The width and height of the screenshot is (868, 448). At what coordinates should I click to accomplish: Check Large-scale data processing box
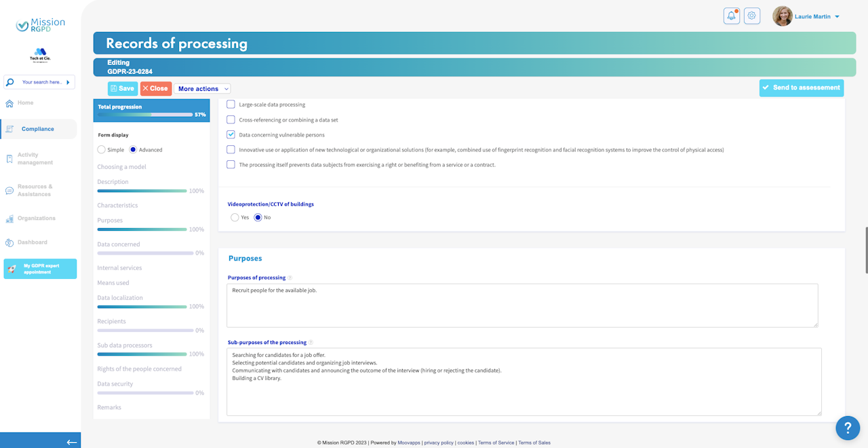pos(231,105)
